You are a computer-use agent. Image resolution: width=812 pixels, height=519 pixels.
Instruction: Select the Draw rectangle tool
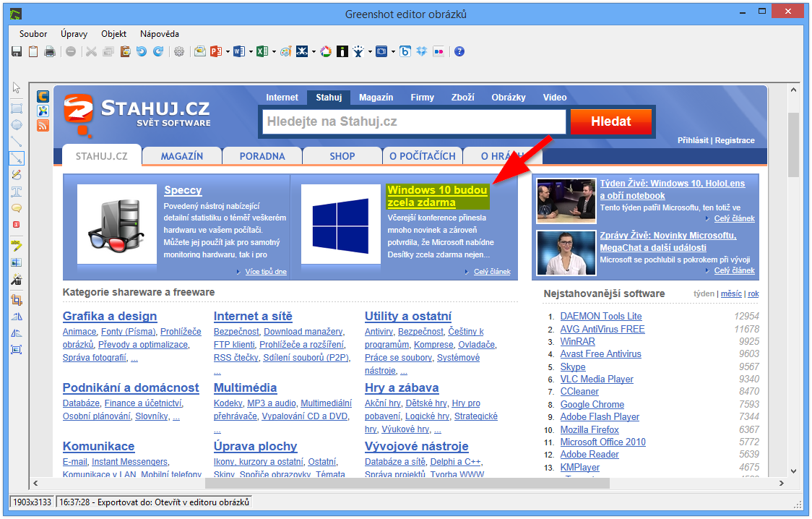coord(17,108)
